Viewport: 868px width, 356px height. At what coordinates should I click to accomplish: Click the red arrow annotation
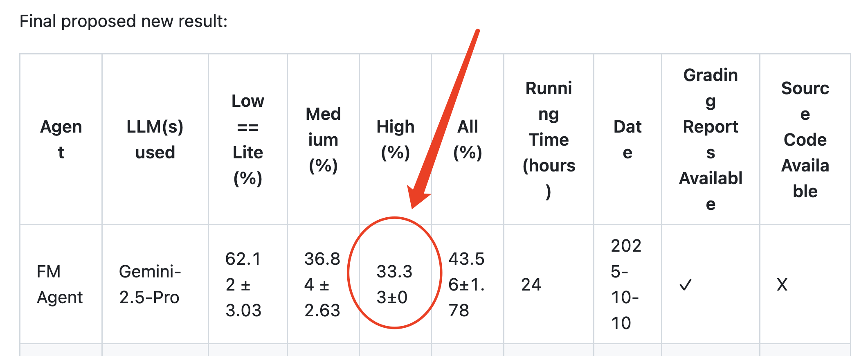[443, 119]
